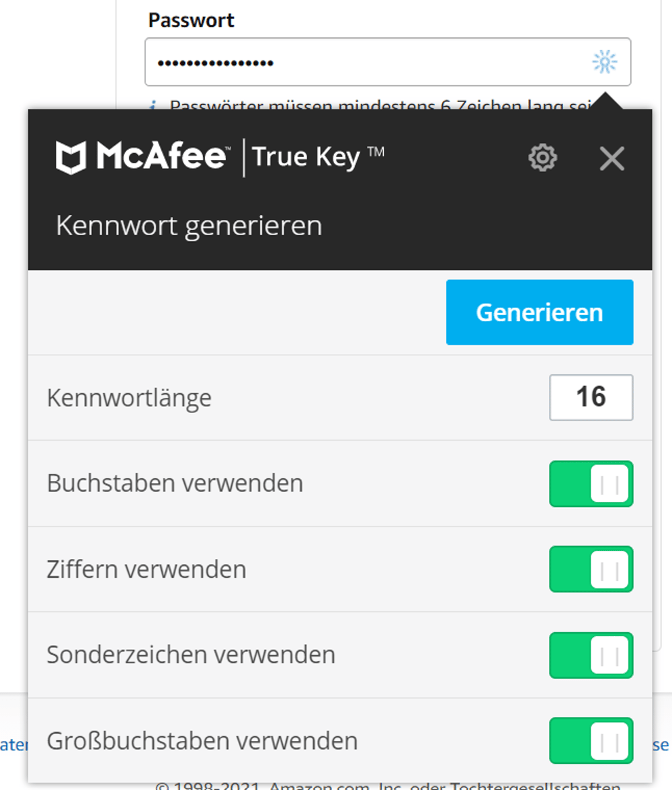Switch off Sonderzeichen verwenden
The width and height of the screenshot is (672, 790).
pyautogui.click(x=591, y=655)
